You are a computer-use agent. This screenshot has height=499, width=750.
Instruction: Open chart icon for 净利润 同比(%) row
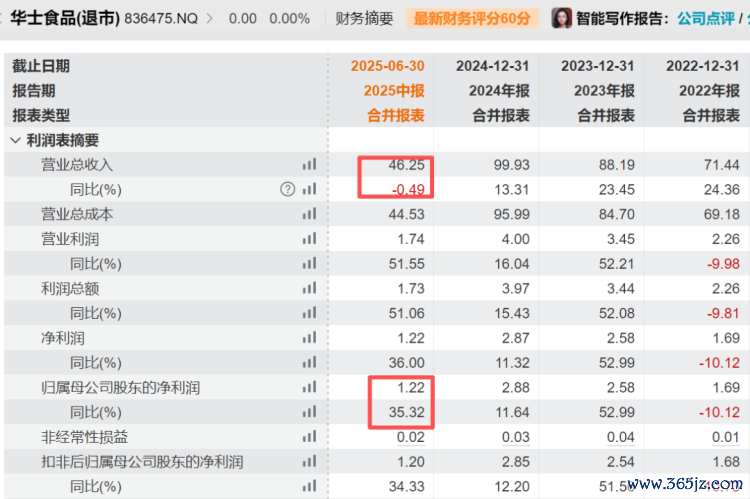309,363
